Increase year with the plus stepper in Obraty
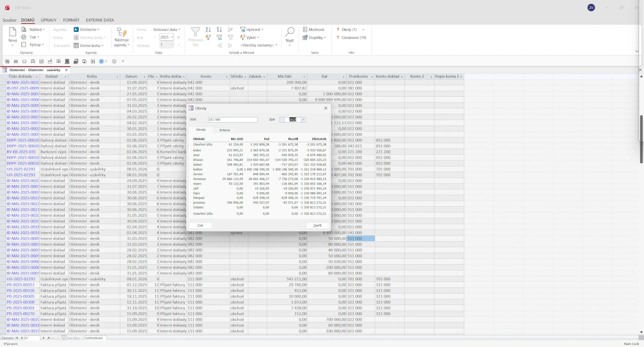This screenshot has width=644, height=347. click(x=303, y=120)
